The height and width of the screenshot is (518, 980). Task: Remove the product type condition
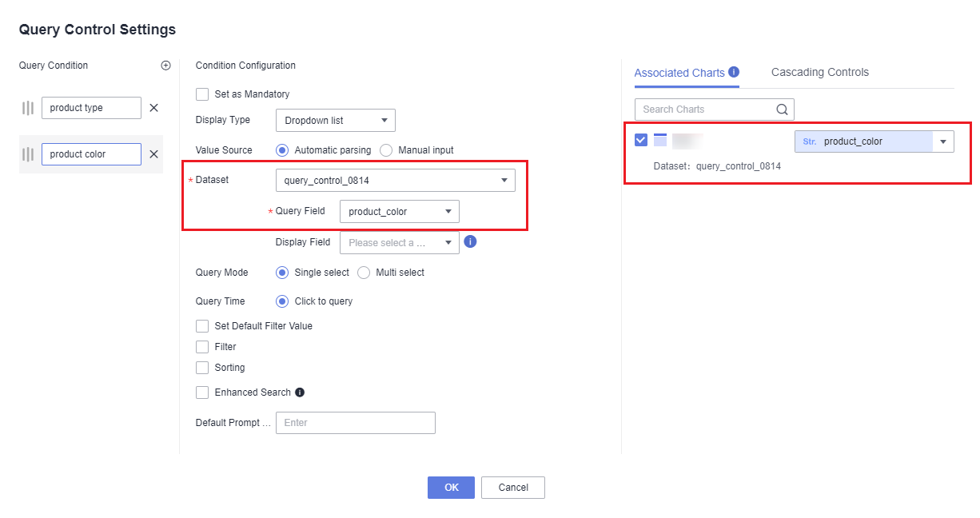[153, 108]
